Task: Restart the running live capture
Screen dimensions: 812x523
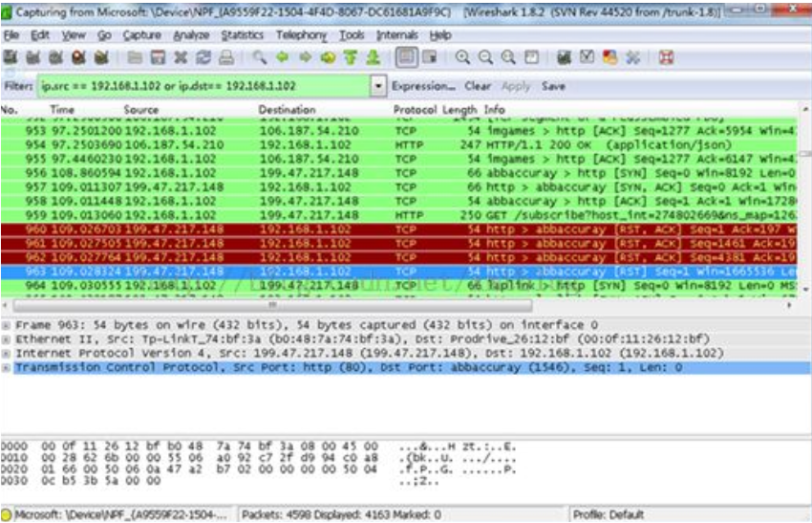Action: 101,57
